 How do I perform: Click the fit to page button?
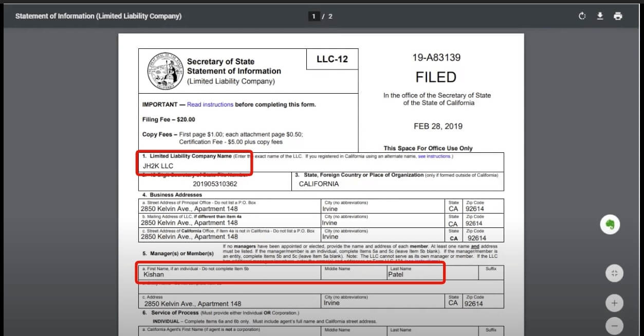click(x=614, y=273)
